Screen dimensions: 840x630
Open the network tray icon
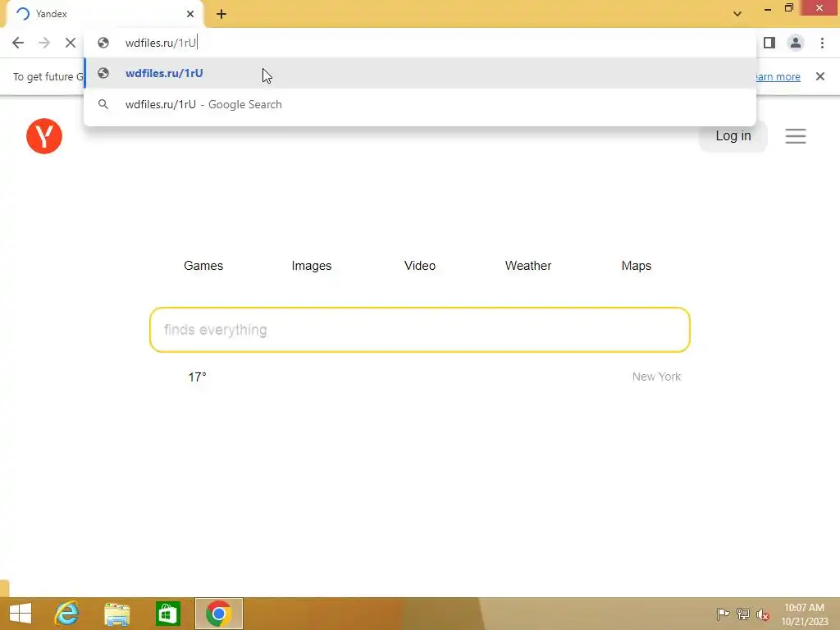pos(742,614)
